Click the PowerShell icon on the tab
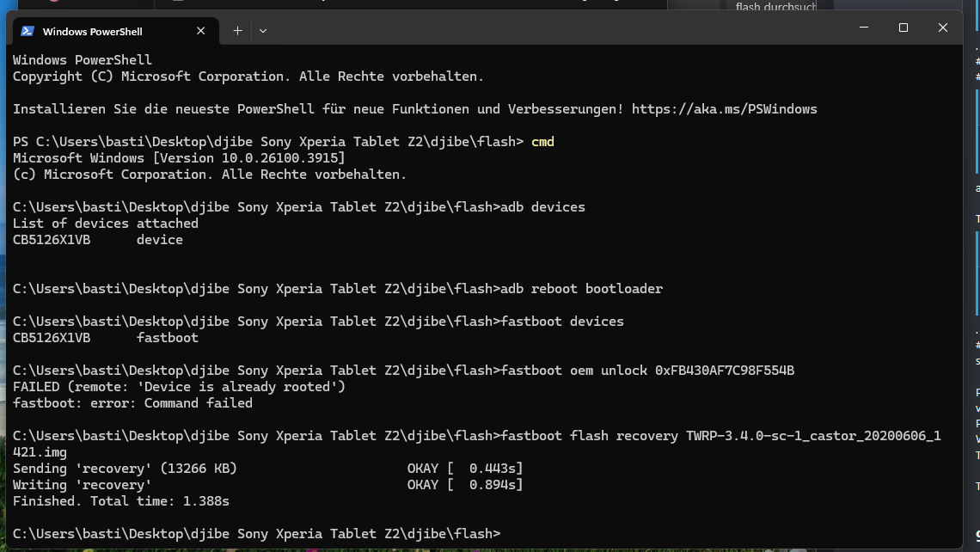980x552 pixels. 28,31
